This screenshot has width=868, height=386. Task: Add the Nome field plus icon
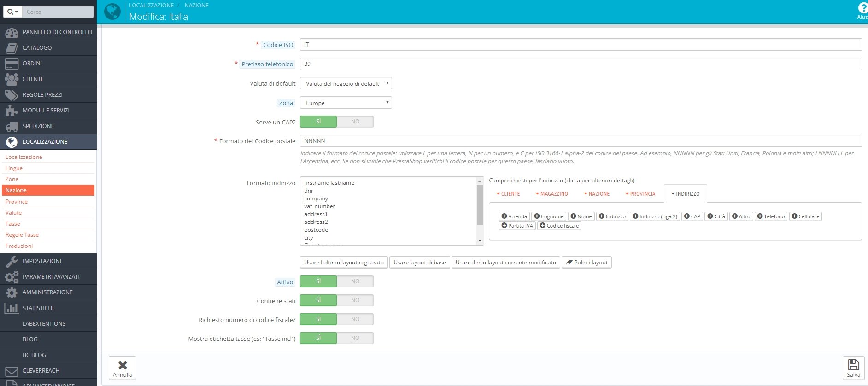(573, 216)
